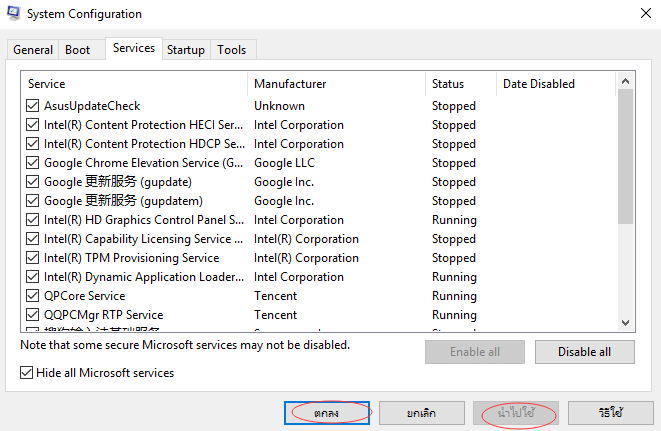The image size is (661, 431).
Task: Confirm with the ตกลง (OK) button
Action: [x=327, y=413]
